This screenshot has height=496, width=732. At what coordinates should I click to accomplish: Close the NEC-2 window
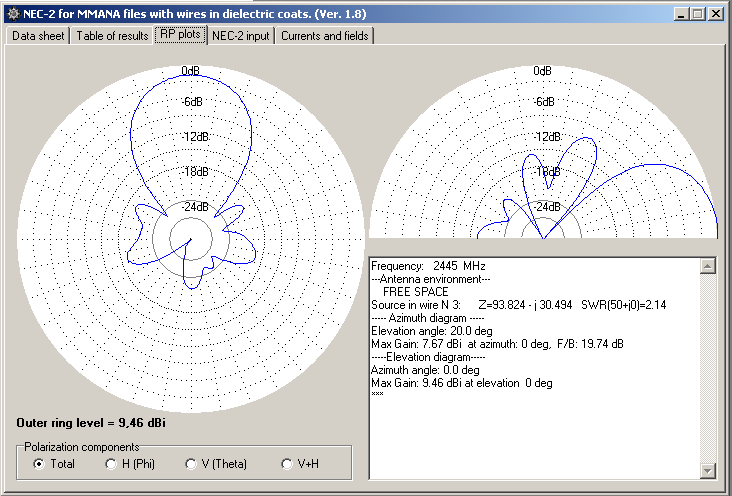click(715, 14)
